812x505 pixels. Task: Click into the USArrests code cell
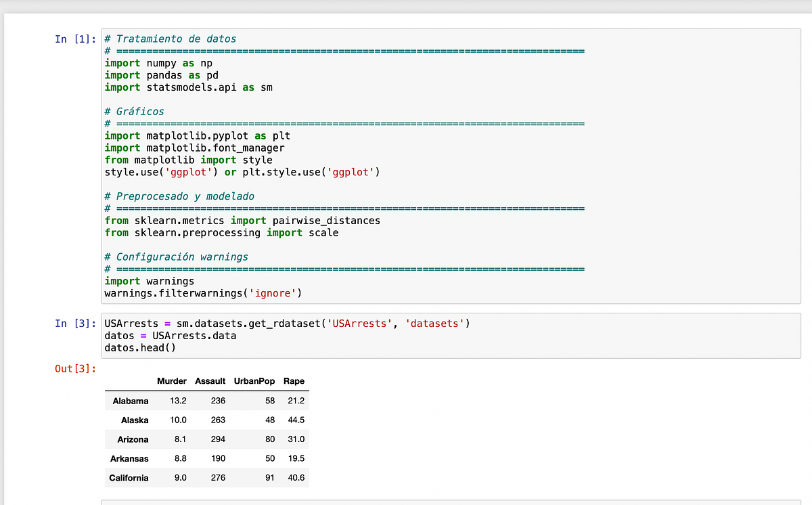pos(451,336)
